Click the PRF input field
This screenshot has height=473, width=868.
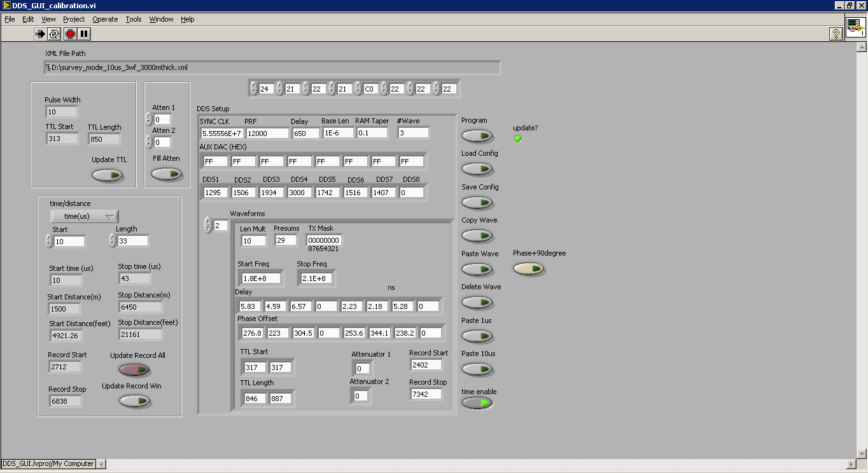pyautogui.click(x=267, y=134)
